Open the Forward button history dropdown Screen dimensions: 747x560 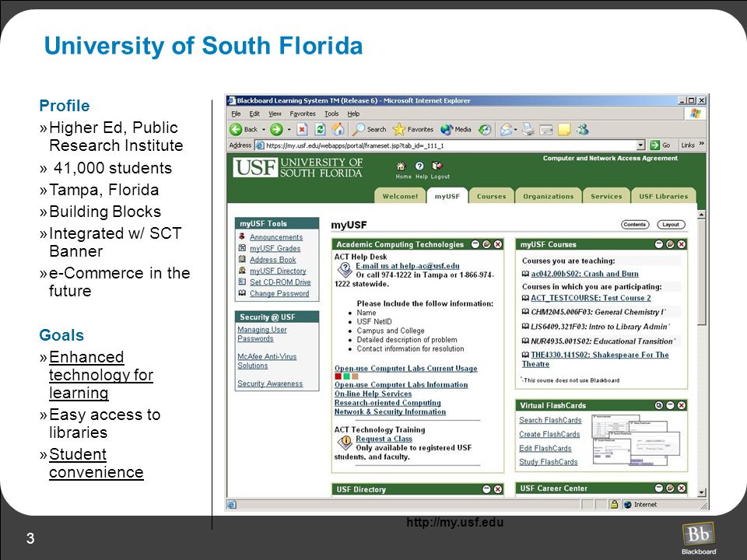coord(289,130)
